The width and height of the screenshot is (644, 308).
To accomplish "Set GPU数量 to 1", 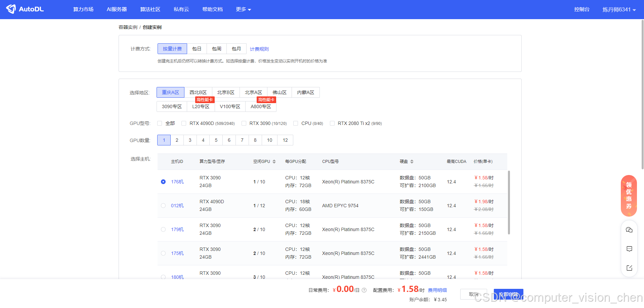I will pyautogui.click(x=164, y=140).
